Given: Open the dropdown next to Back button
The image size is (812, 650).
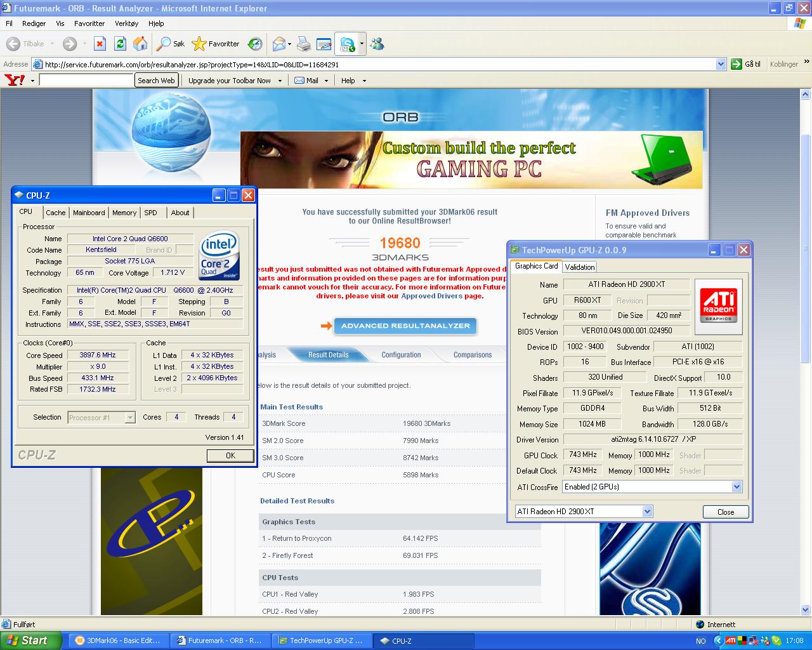Looking at the screenshot, I should [52, 44].
